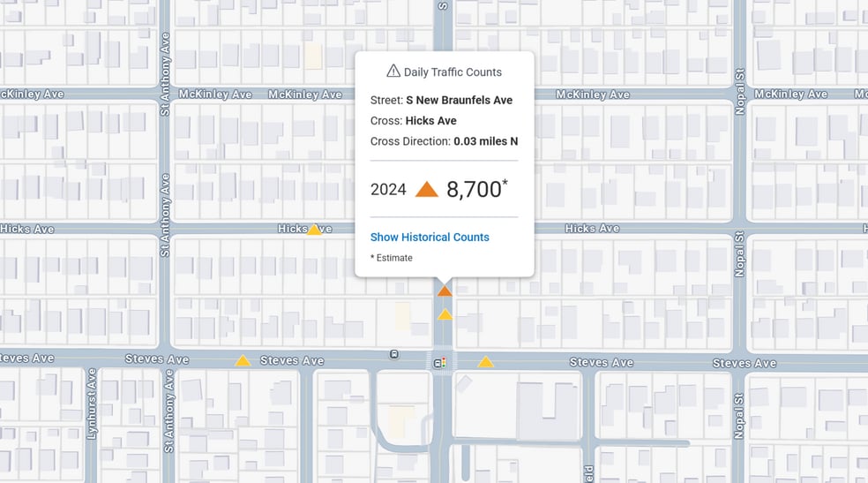Click the Estimate footnote in the popup
The width and height of the screenshot is (868, 483).
tap(392, 258)
